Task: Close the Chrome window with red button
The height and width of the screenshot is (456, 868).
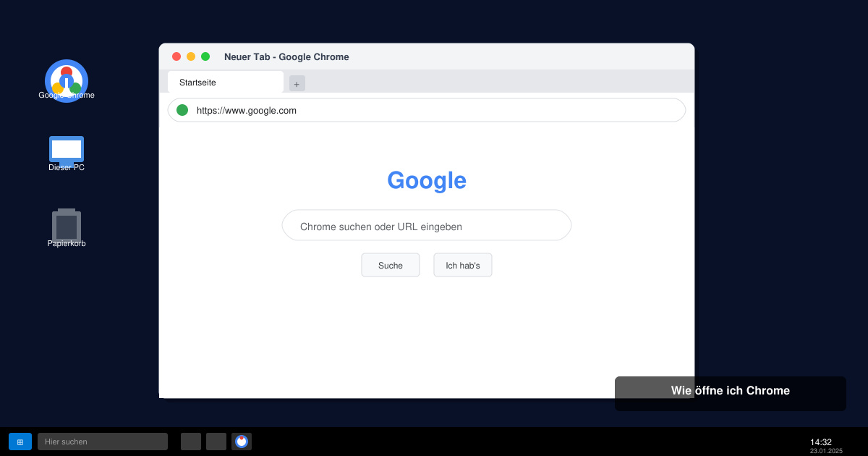Action: tap(176, 56)
